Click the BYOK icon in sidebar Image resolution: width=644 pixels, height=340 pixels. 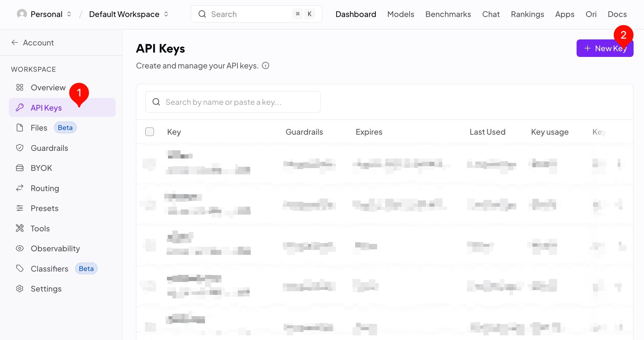click(x=20, y=168)
